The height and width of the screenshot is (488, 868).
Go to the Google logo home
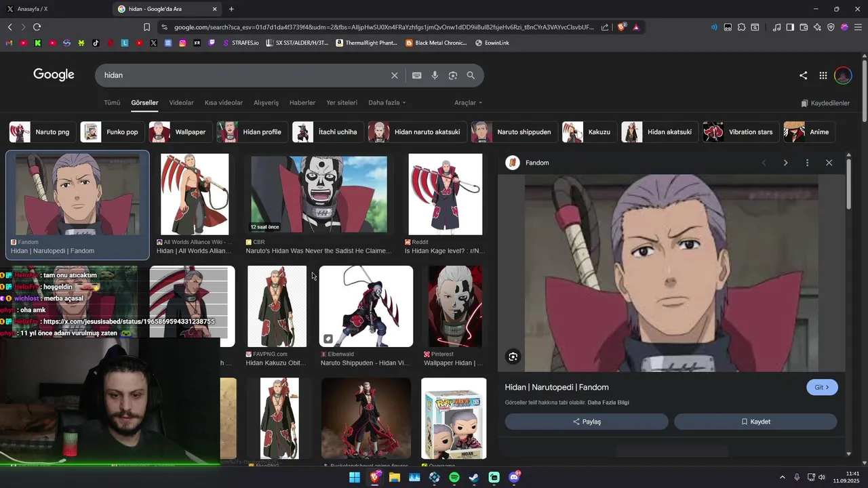(x=54, y=75)
